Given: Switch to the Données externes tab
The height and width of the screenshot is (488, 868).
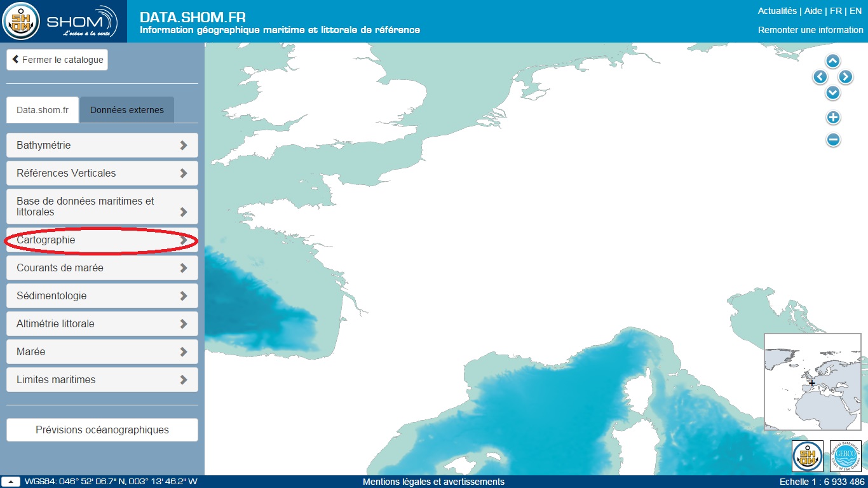Looking at the screenshot, I should click(x=127, y=110).
